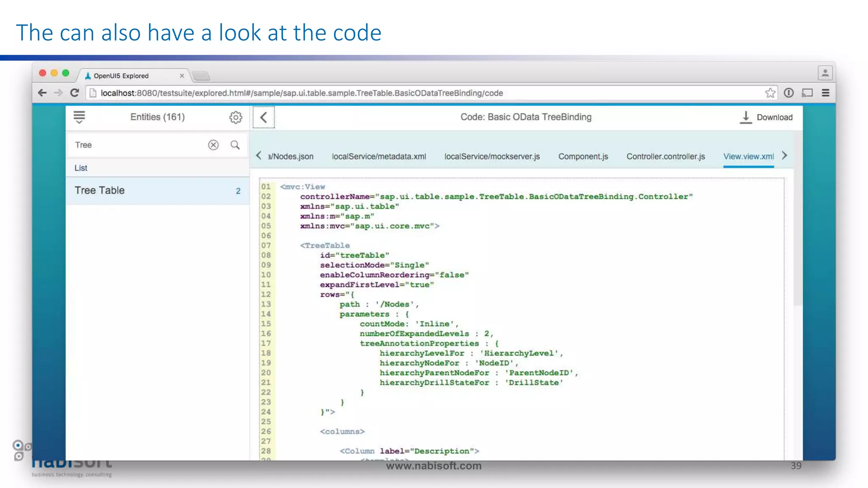Click the OpenUI5 Explored browser tab
Image resolution: width=868 pixels, height=488 pixels.
pyautogui.click(x=133, y=75)
